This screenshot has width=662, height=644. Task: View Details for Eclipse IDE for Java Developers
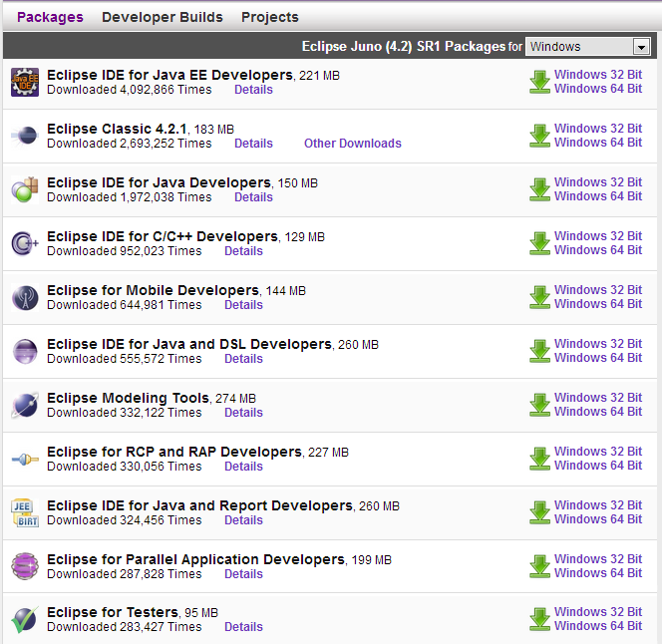pos(253,197)
